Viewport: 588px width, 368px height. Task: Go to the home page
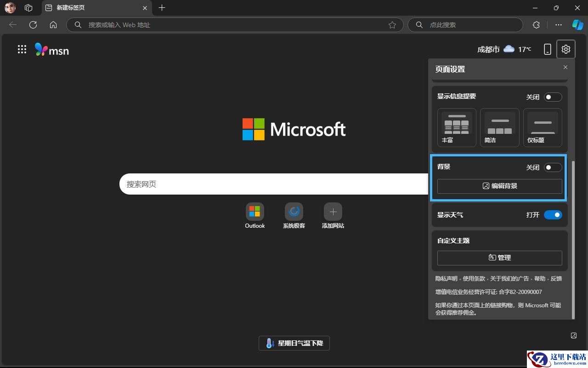[x=53, y=25]
